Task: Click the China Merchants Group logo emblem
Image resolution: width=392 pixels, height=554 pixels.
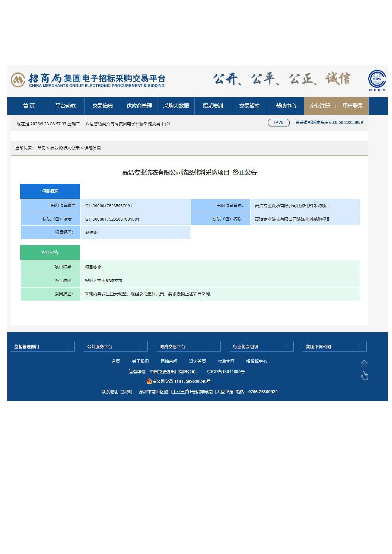Action: click(x=18, y=80)
